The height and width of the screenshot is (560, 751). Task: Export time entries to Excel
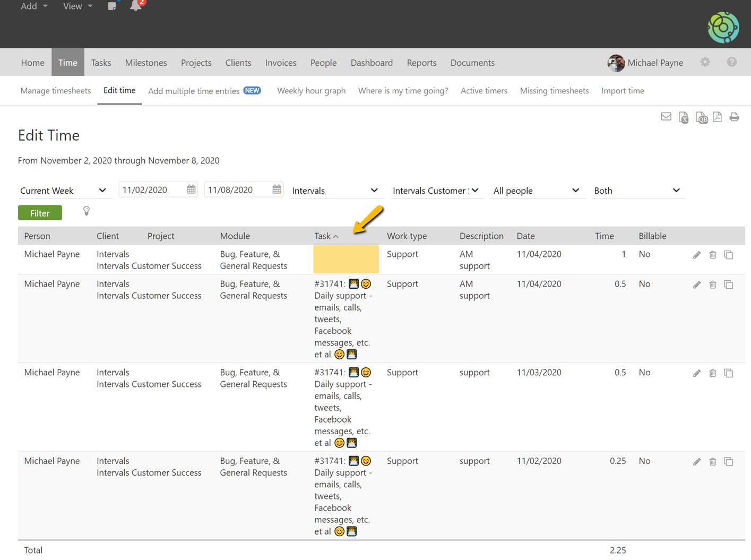click(684, 117)
